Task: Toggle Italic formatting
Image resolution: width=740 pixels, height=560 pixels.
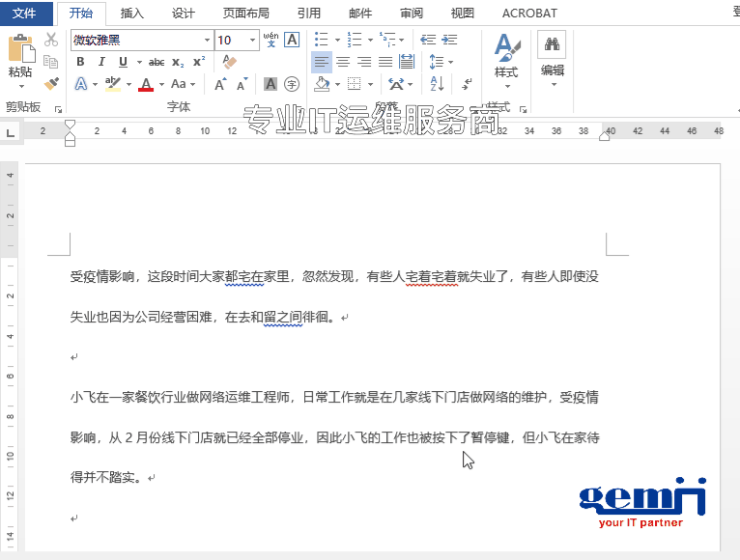Action: (x=101, y=62)
